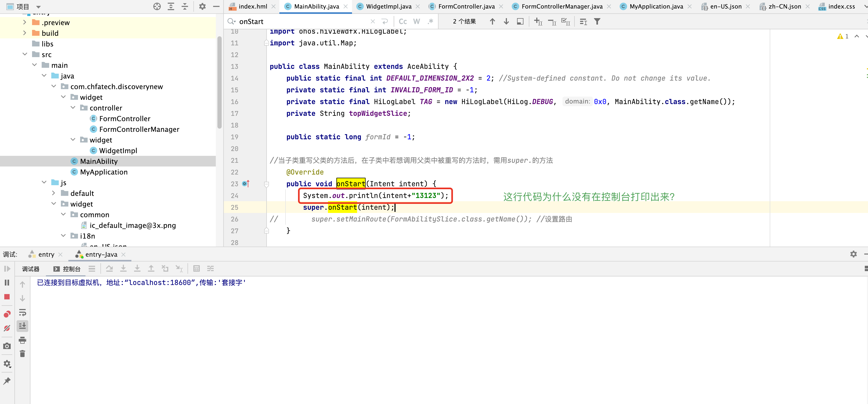Toggle soft-wrap in console

pyautogui.click(x=23, y=312)
